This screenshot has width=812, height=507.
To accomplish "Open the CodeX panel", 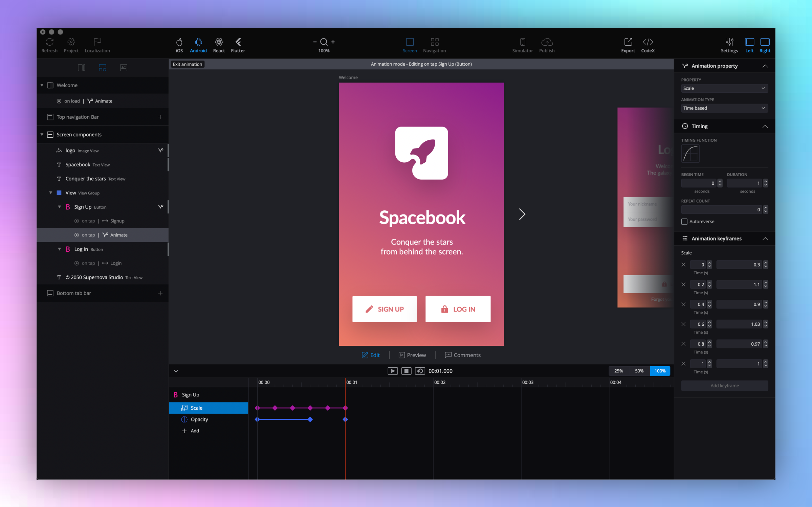I will click(x=648, y=42).
